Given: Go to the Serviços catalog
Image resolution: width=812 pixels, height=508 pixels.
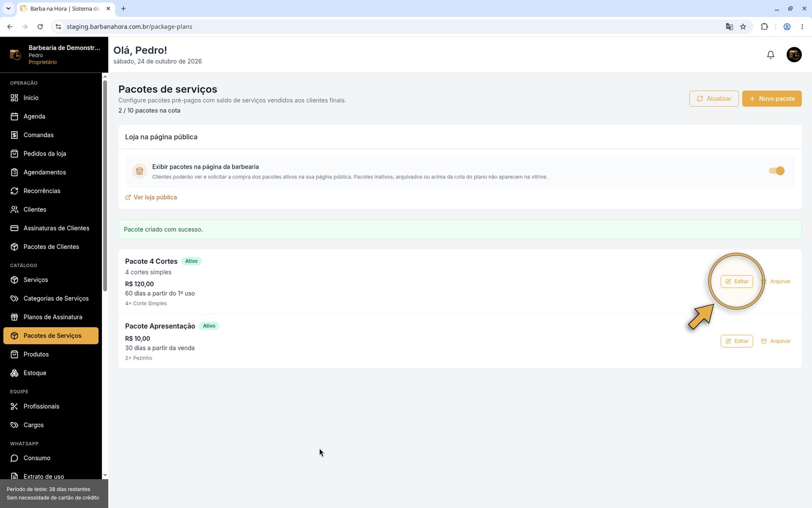Looking at the screenshot, I should [x=51, y=280].
